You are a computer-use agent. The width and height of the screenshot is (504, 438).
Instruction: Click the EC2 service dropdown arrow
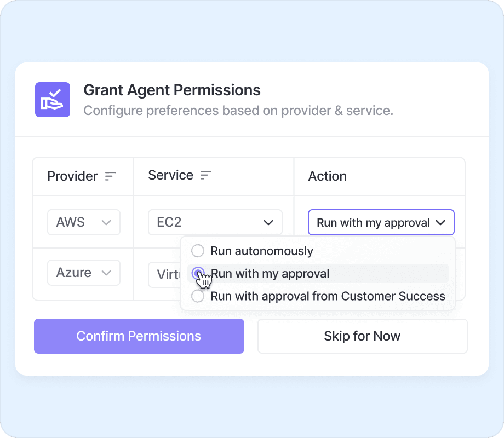pyautogui.click(x=268, y=222)
